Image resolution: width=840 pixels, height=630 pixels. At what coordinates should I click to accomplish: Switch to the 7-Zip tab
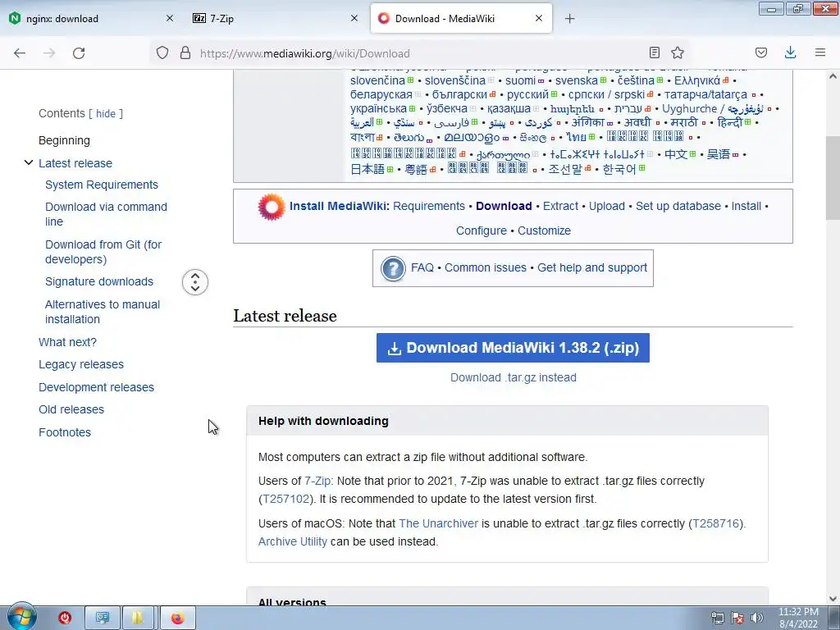point(276,18)
